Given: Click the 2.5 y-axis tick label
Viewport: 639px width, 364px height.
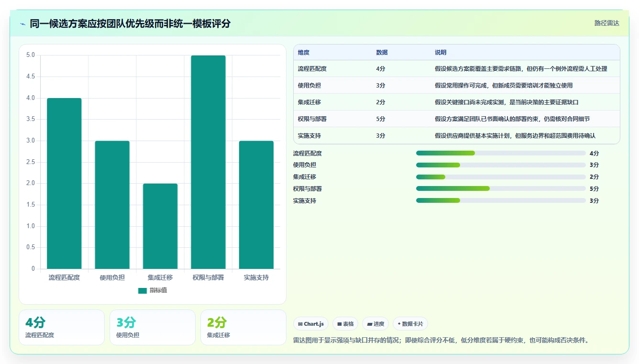Looking at the screenshot, I should click(x=31, y=162).
